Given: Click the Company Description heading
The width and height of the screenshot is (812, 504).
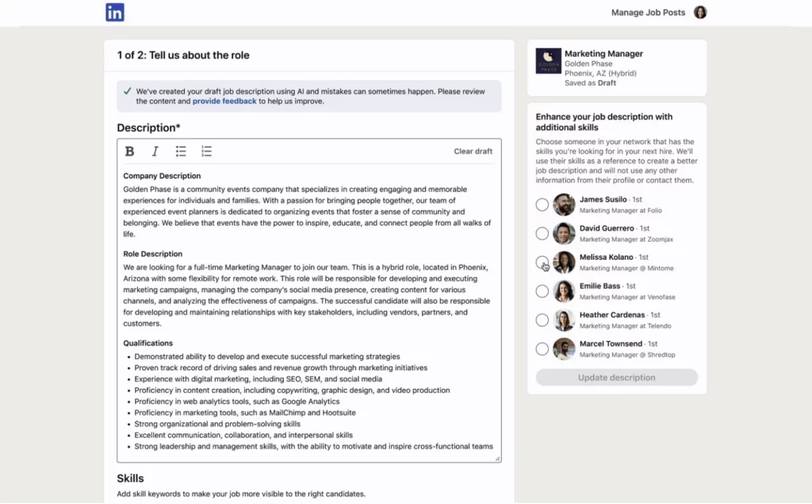Looking at the screenshot, I should point(162,176).
